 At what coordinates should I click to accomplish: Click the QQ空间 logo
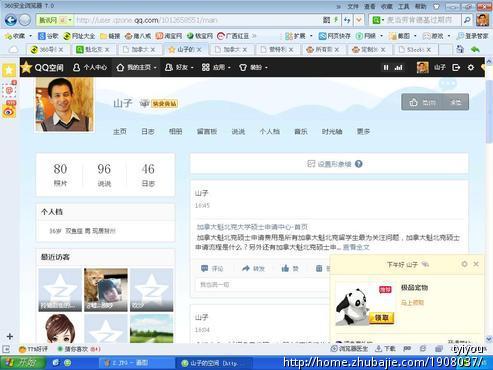(41, 68)
